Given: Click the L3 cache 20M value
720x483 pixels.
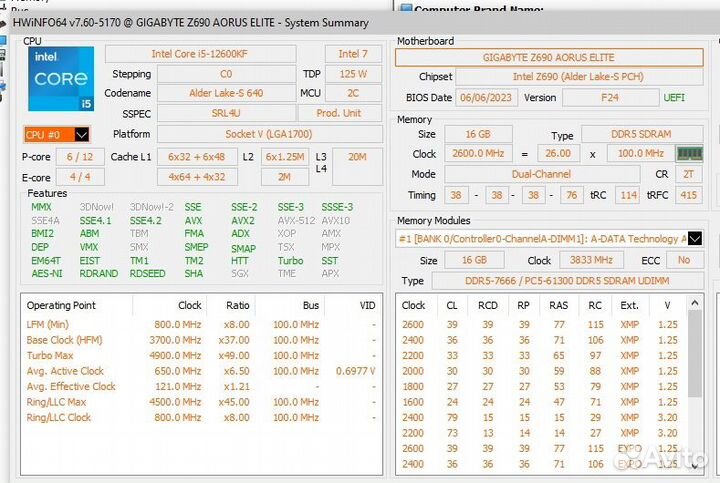Looking at the screenshot, I should pos(357,167).
